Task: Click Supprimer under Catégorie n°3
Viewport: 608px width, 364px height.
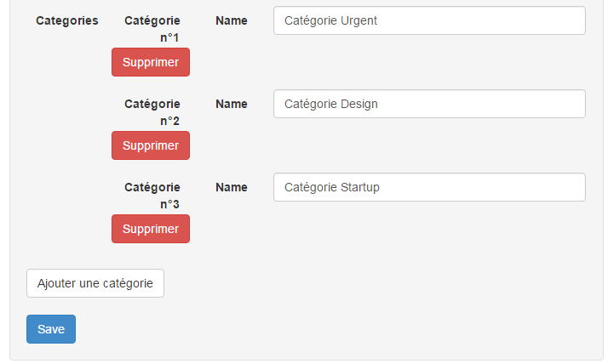Action: pos(151,229)
